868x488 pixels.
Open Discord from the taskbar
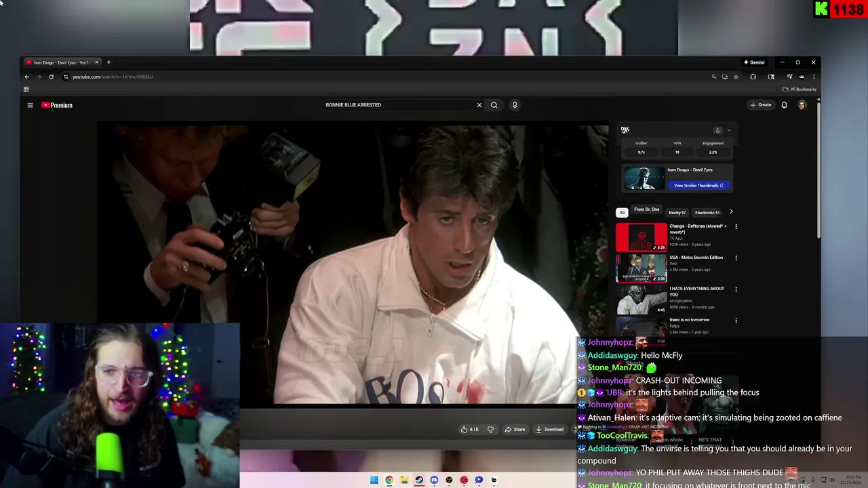coord(434,480)
